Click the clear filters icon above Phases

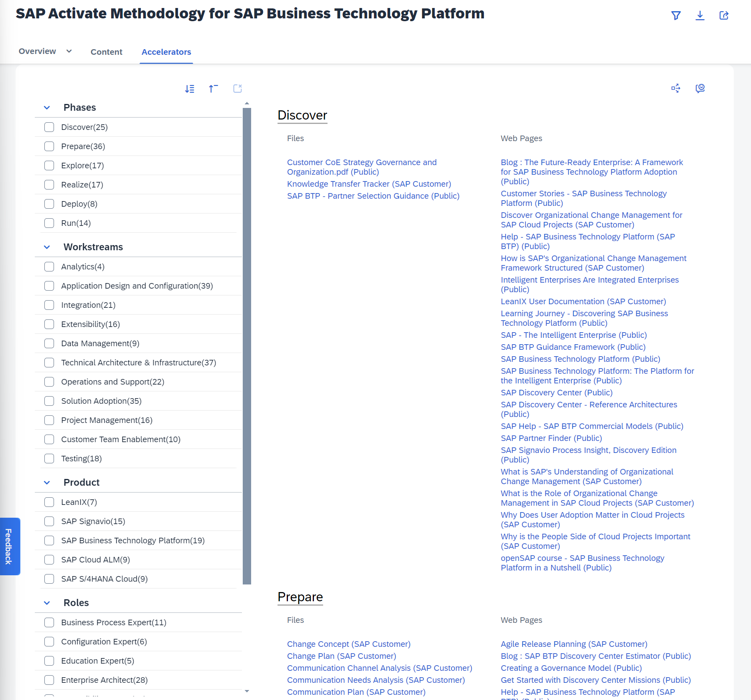click(x=238, y=88)
